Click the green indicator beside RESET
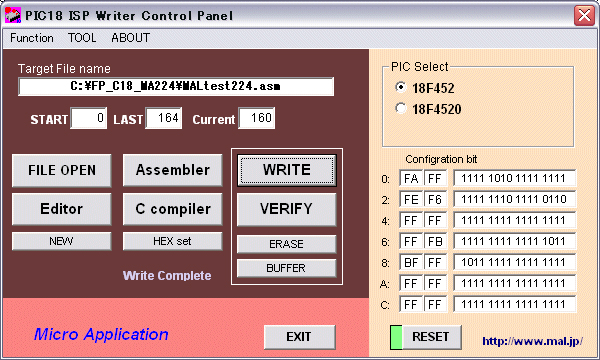The height and width of the screenshot is (360, 600). (396, 337)
